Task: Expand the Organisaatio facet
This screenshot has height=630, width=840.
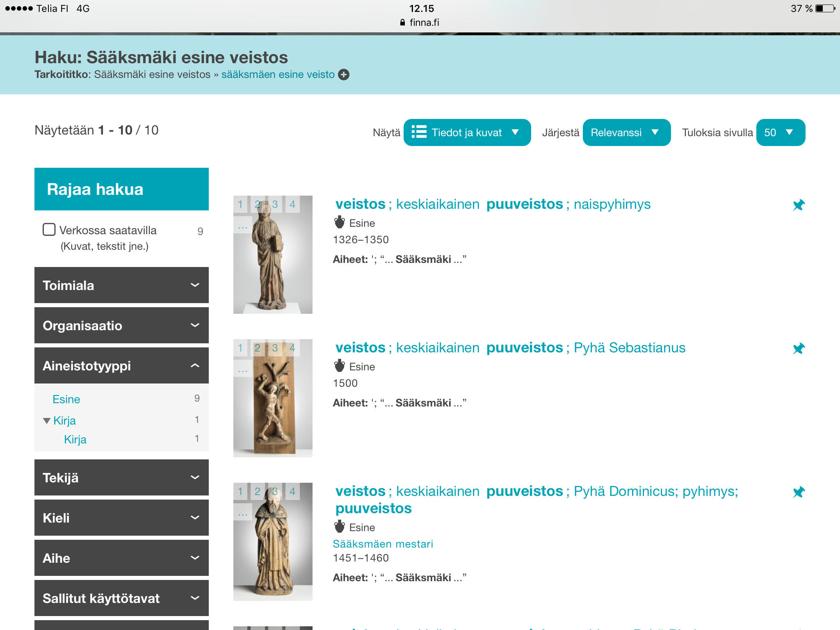Action: (x=121, y=325)
